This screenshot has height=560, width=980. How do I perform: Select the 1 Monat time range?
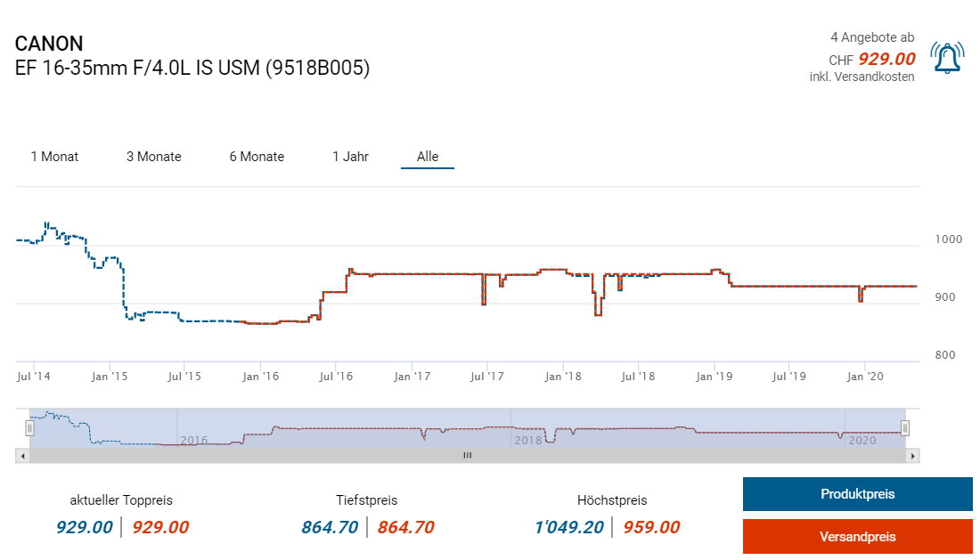click(x=54, y=157)
